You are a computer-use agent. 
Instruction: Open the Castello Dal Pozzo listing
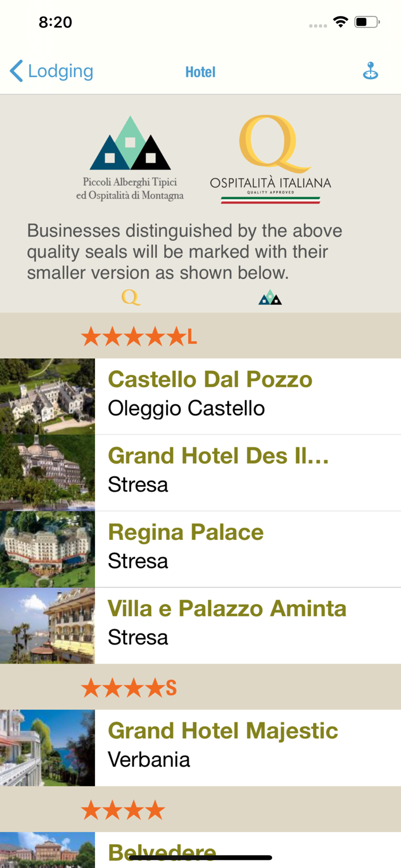(x=210, y=380)
